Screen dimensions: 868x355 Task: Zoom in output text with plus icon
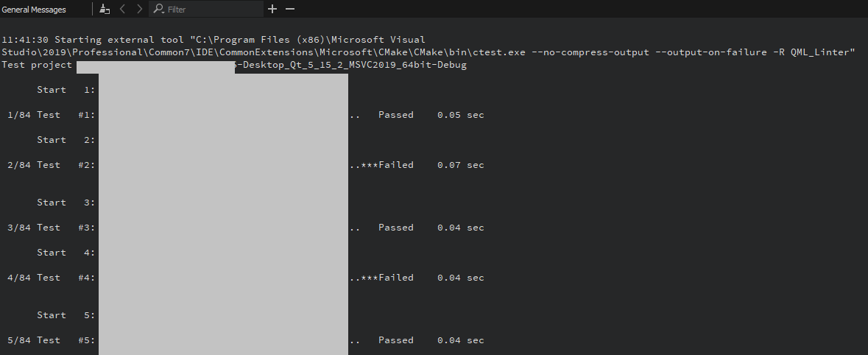pos(272,9)
